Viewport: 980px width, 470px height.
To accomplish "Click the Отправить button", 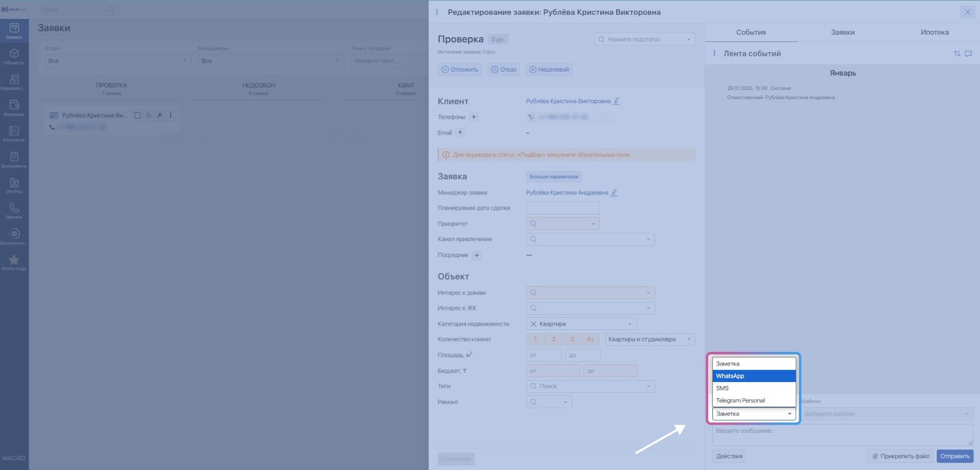I will [955, 456].
